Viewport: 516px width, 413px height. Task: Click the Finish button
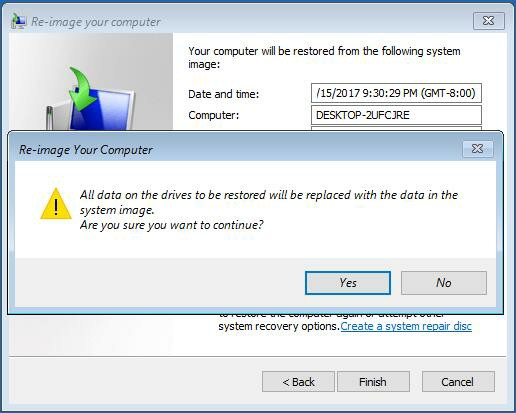(x=373, y=382)
